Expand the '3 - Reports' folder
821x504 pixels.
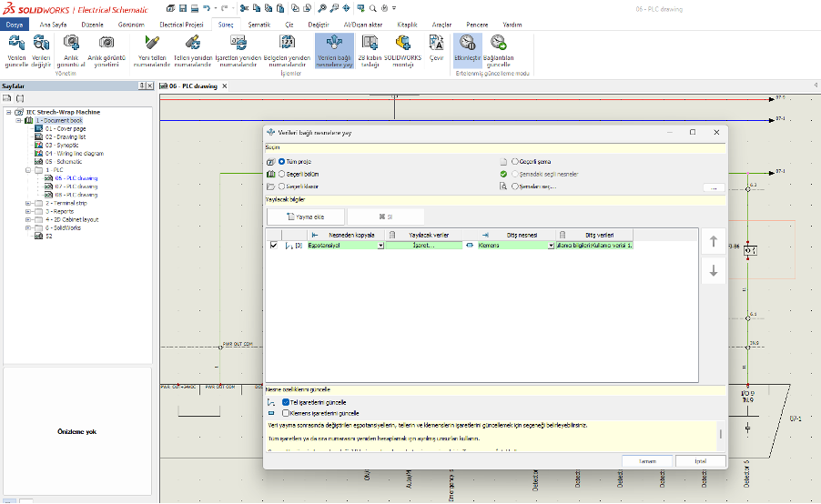pyautogui.click(x=28, y=211)
